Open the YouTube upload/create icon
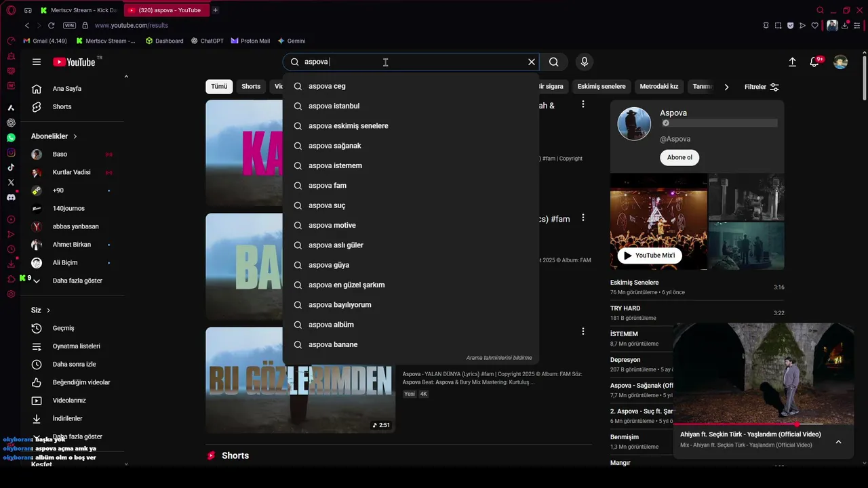 tap(792, 62)
